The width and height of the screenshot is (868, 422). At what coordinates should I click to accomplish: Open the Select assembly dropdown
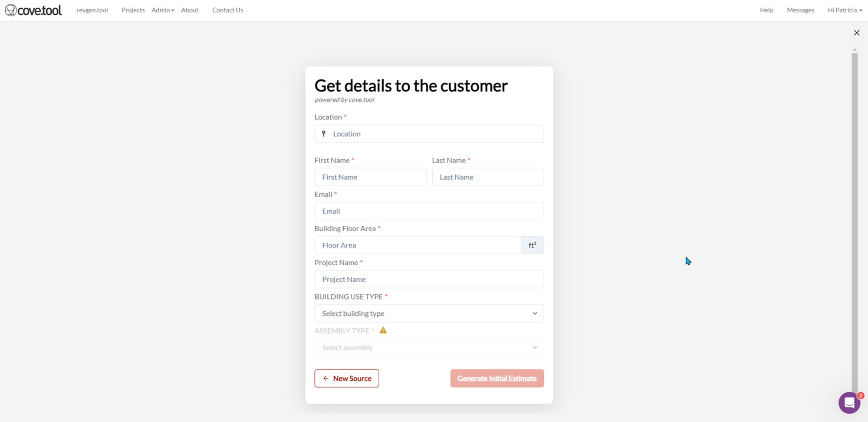click(x=429, y=348)
